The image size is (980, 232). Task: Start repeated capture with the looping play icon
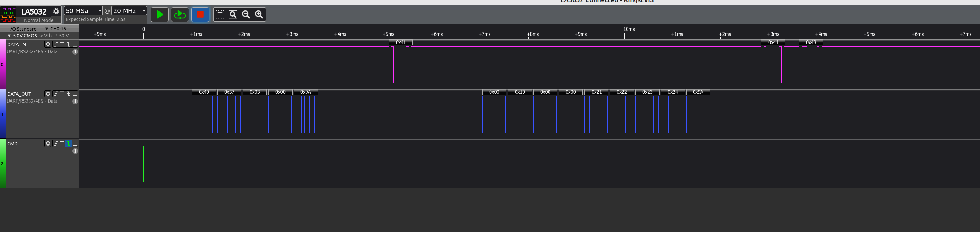180,15
